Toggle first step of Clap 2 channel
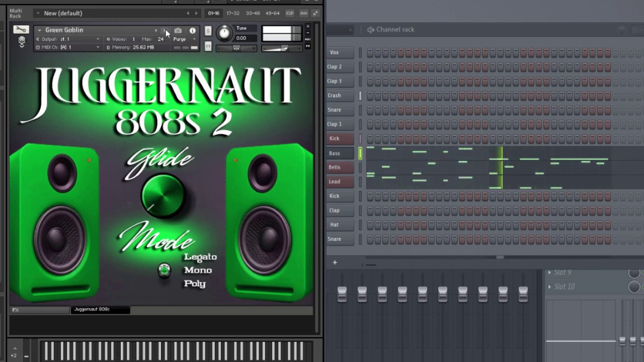644x362 pixels. (x=370, y=67)
